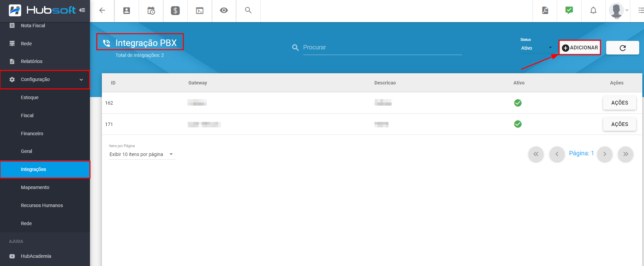This screenshot has height=266, width=644.
Task: Click the PBX phone icon in the title
Action: click(107, 43)
